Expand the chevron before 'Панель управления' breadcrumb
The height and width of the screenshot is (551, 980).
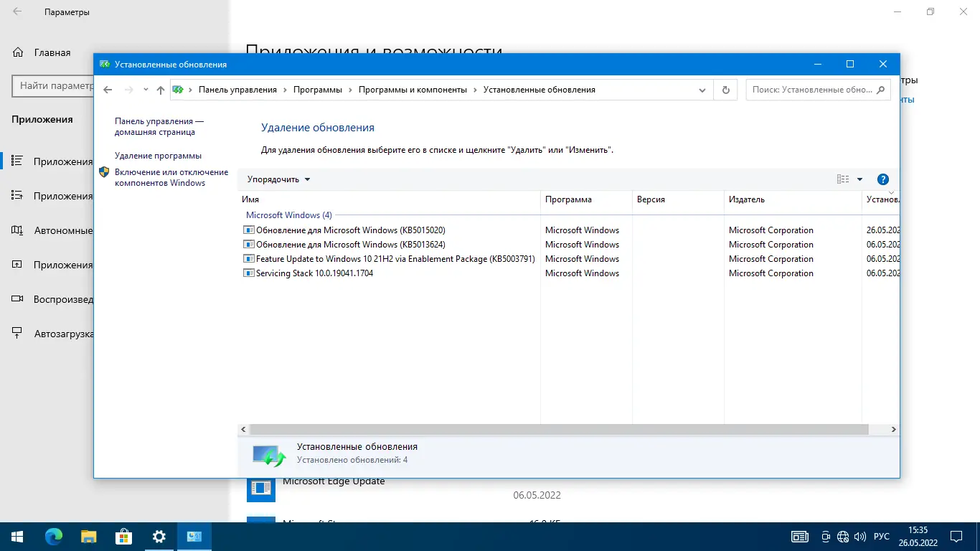(191, 90)
